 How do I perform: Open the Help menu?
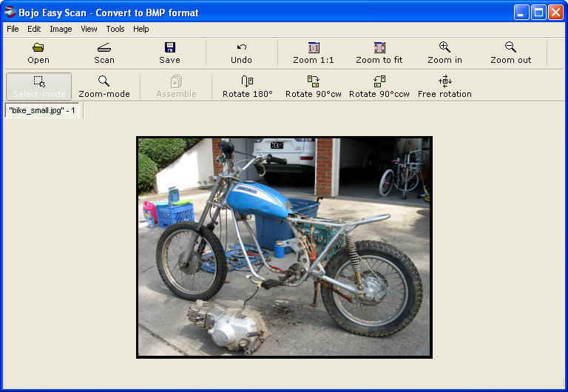(141, 29)
